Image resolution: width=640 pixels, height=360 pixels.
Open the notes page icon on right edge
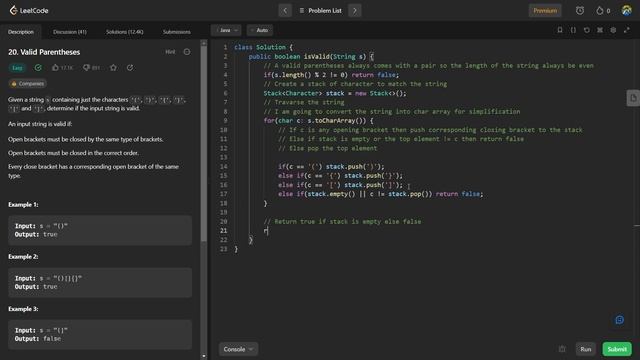point(633,98)
